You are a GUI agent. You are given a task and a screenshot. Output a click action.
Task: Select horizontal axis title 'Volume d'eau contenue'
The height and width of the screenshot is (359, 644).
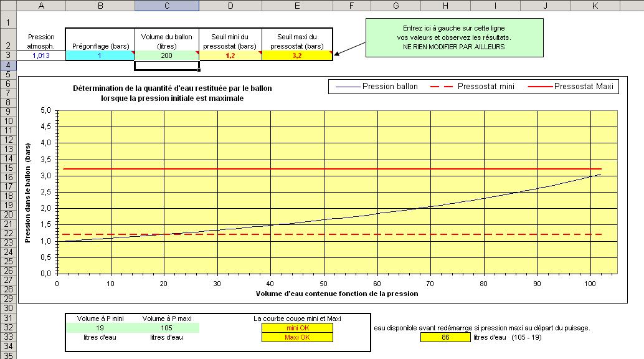tap(337, 294)
